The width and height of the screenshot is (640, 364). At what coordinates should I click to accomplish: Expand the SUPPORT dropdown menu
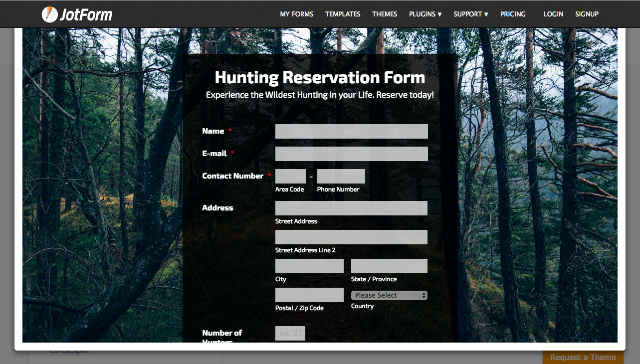pos(471,14)
